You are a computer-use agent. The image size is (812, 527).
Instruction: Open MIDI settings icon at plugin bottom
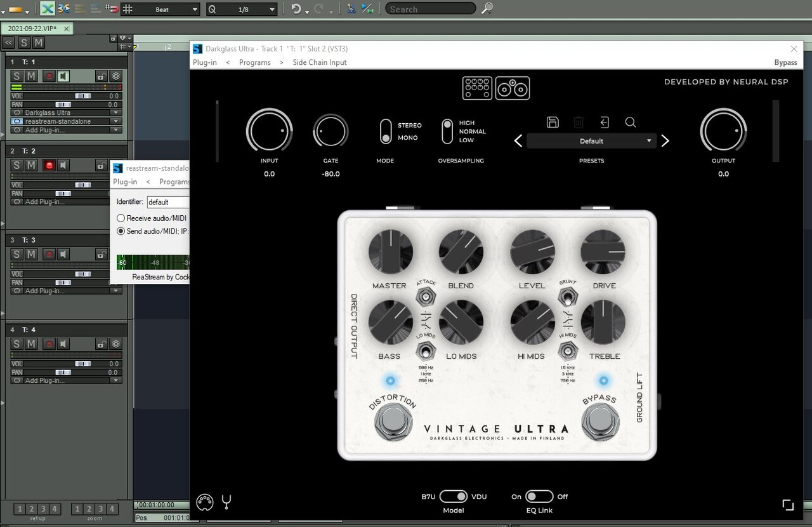point(205,502)
